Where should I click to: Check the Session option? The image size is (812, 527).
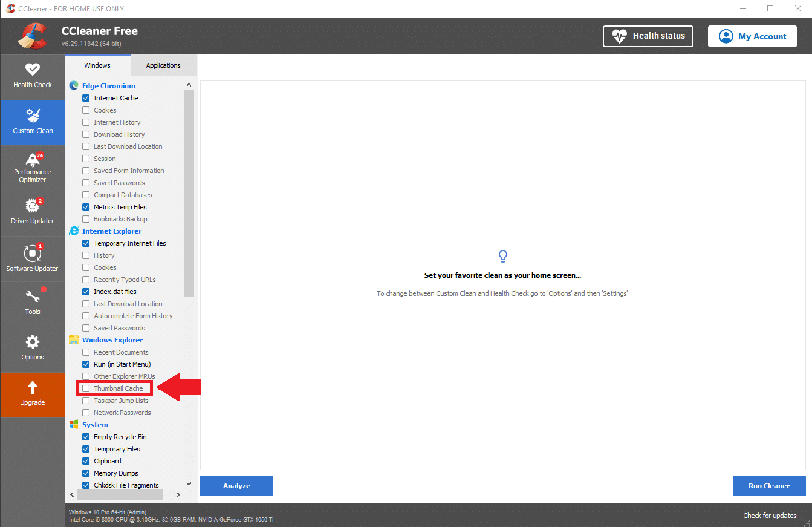pos(86,159)
